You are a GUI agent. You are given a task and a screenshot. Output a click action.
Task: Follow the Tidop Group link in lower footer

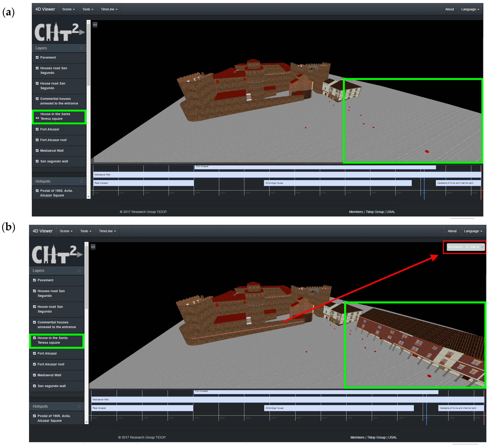pos(376,437)
